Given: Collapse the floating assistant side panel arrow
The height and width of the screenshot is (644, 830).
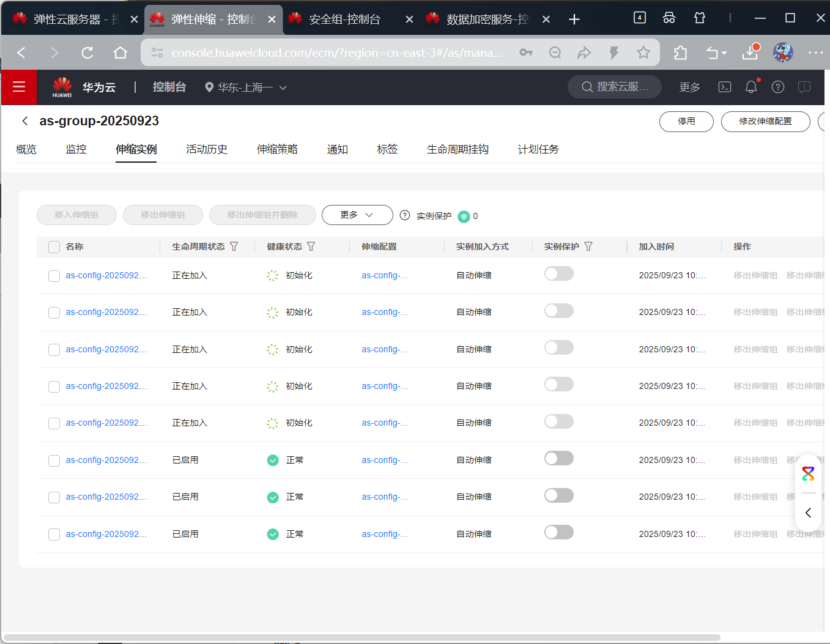Looking at the screenshot, I should point(808,513).
